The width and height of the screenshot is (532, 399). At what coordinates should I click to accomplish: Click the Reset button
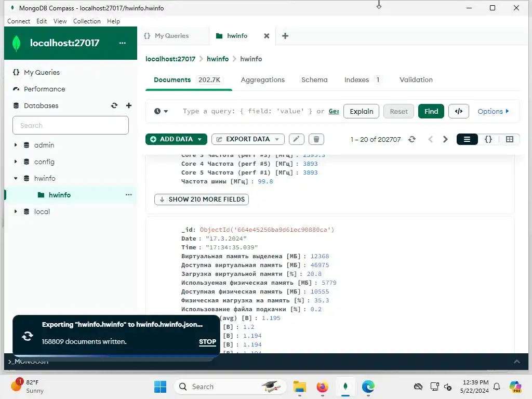(398, 111)
